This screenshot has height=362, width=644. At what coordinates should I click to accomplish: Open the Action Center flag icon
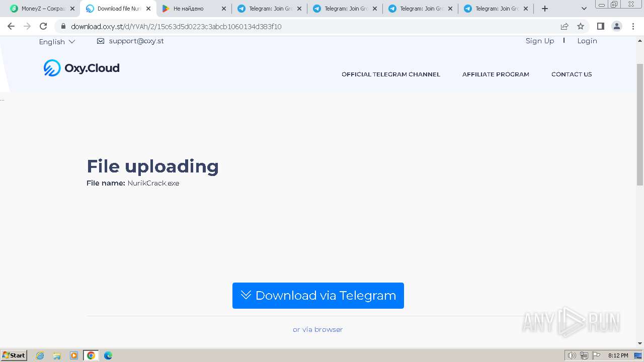pos(596,355)
